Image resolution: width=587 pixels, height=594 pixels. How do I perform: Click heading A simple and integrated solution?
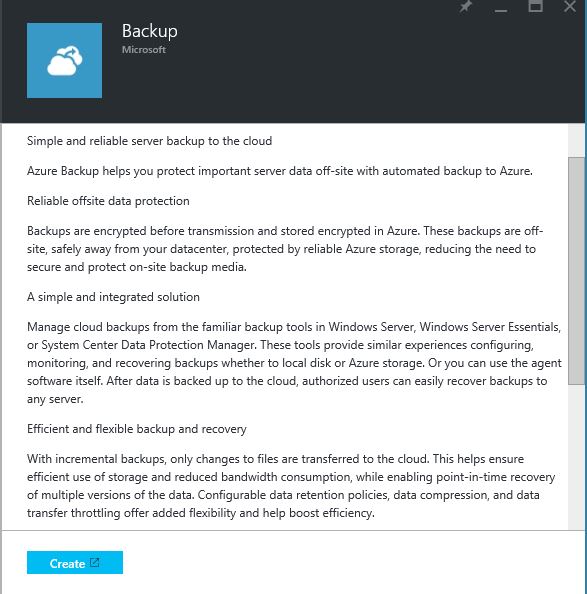(x=113, y=297)
